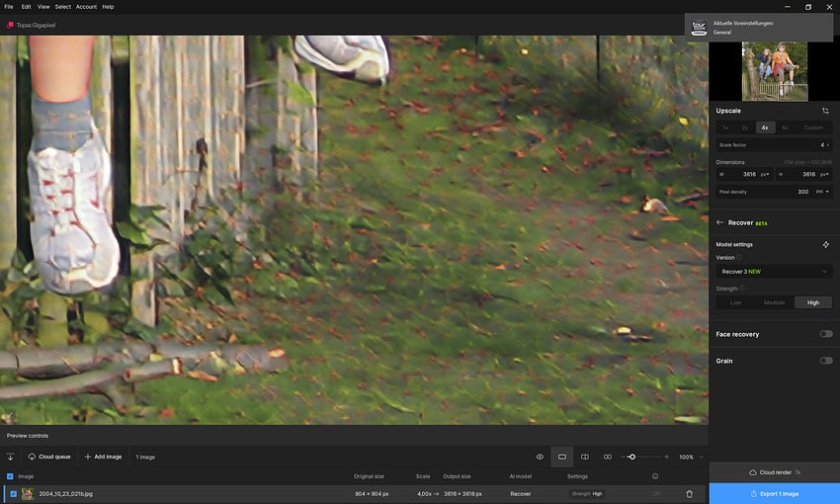Click the Preview controls bar
This screenshot has height=504, width=840.
click(354, 436)
